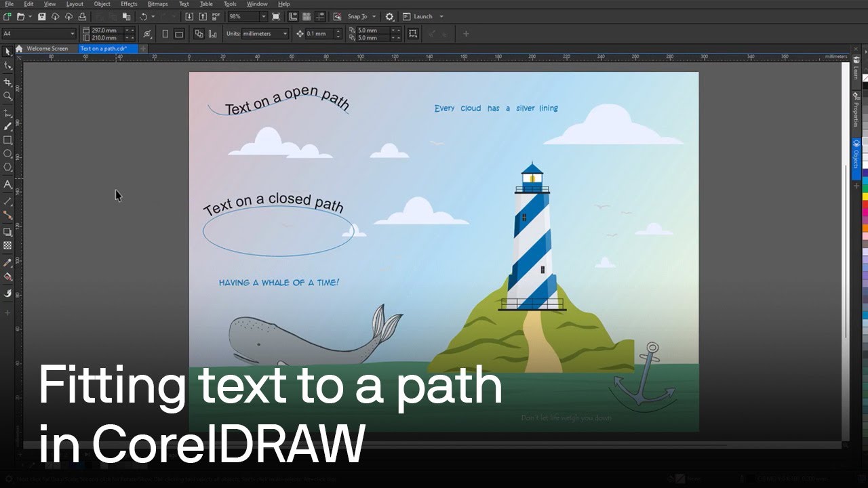Open the Bitmaps menu
This screenshot has height=488, width=868.
tap(158, 4)
